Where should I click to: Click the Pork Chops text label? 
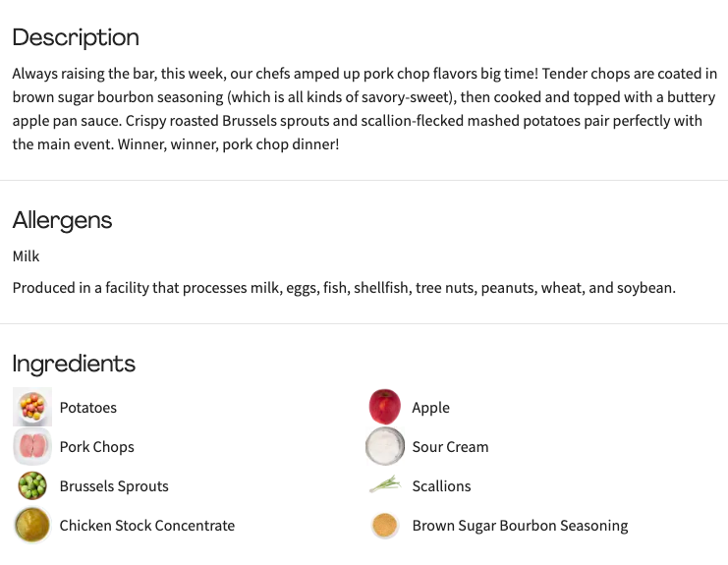[x=97, y=447]
